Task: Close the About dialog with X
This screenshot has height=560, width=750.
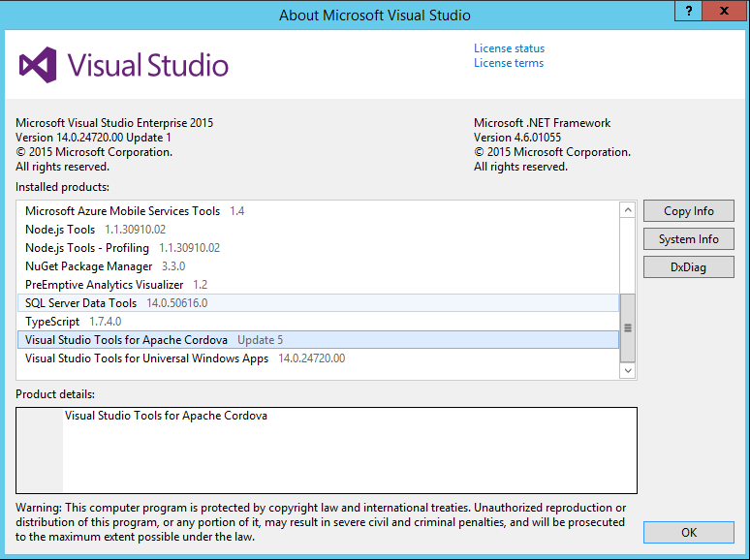Action: tap(724, 11)
